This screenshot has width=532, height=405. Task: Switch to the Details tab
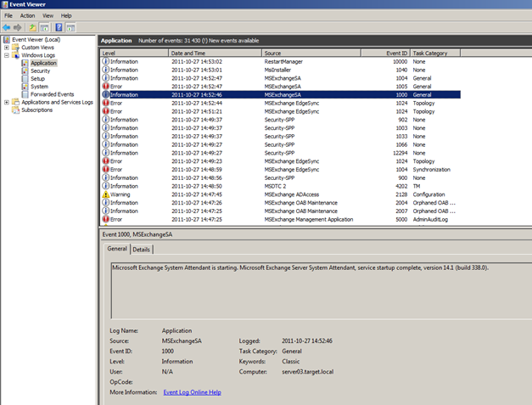[x=142, y=250]
